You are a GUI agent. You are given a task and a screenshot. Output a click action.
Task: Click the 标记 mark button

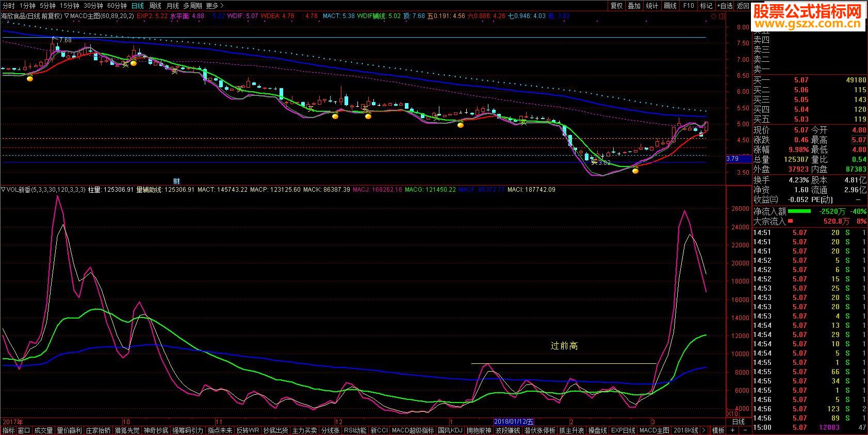(x=706, y=6)
